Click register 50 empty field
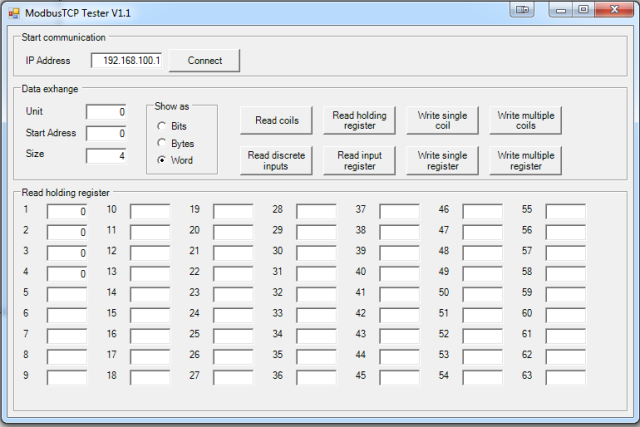The width and height of the screenshot is (640, 427). tap(482, 294)
